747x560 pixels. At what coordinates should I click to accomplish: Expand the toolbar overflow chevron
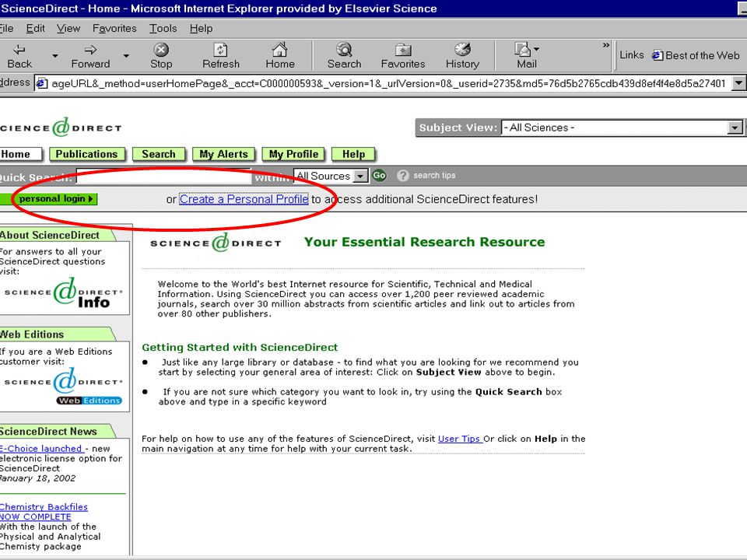tap(606, 45)
